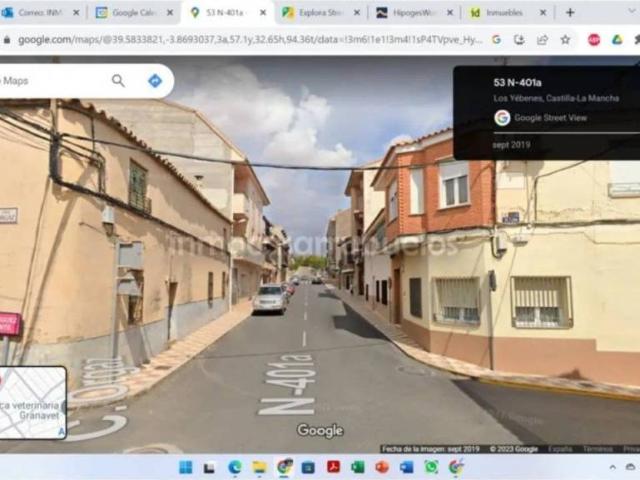The width and height of the screenshot is (640, 480).
Task: Click the sept 2019 date in info panel
Action: pyautogui.click(x=511, y=145)
